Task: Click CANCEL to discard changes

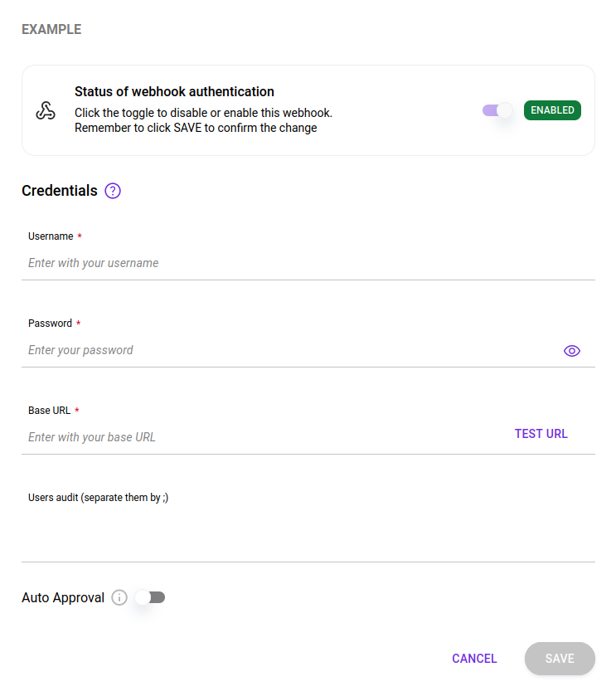Action: (474, 658)
